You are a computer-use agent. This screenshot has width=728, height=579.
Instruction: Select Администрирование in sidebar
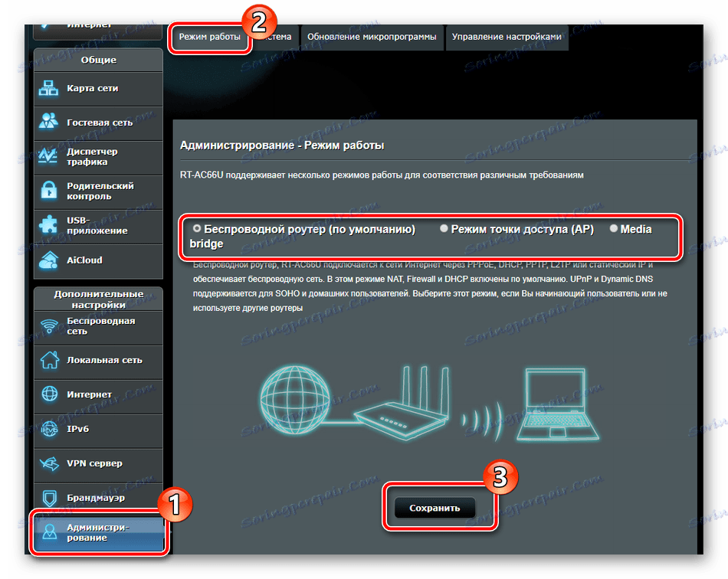point(99,534)
